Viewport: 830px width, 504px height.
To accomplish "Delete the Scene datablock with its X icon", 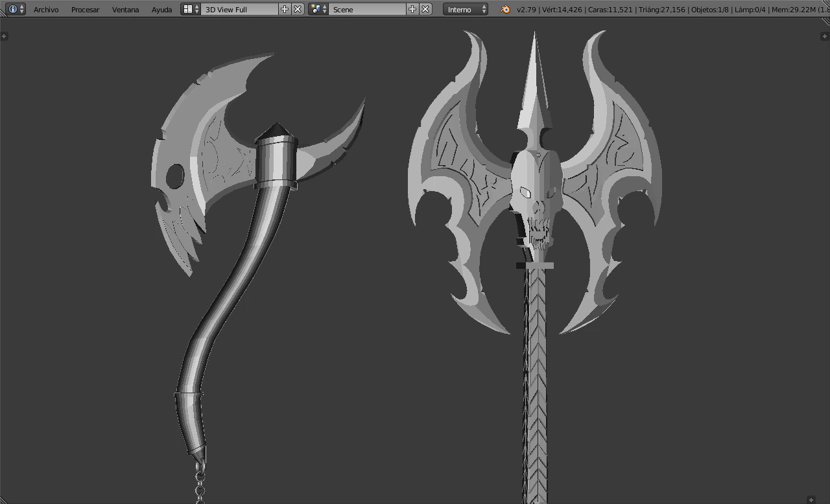I will (425, 9).
